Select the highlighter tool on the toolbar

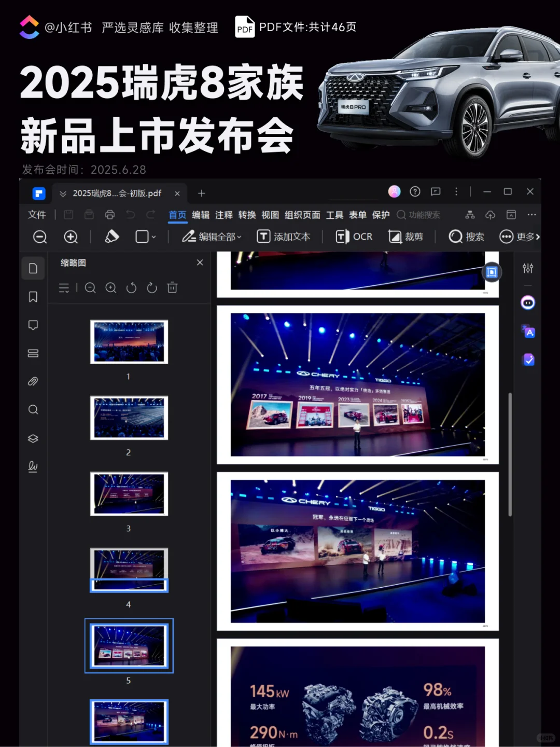point(111,237)
